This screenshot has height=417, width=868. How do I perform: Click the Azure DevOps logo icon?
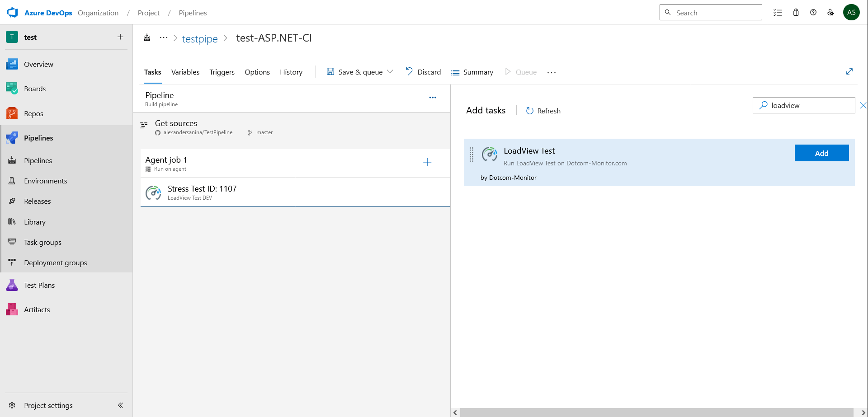pos(12,13)
